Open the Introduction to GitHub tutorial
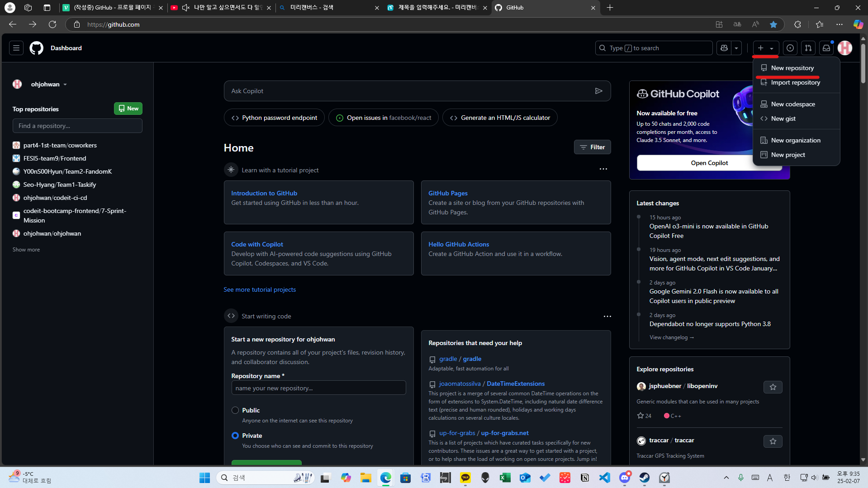The width and height of the screenshot is (868, 488). 264,193
